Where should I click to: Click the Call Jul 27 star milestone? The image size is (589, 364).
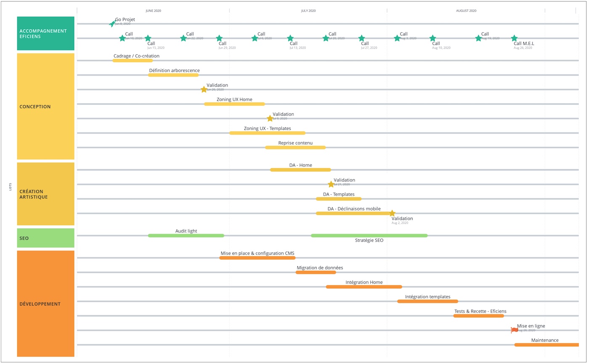click(x=361, y=38)
